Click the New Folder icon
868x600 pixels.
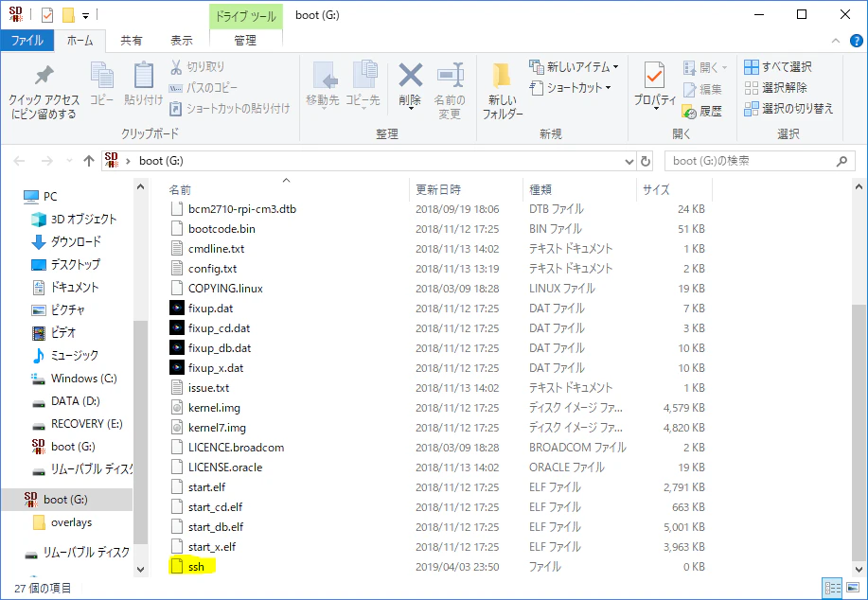[x=502, y=76]
